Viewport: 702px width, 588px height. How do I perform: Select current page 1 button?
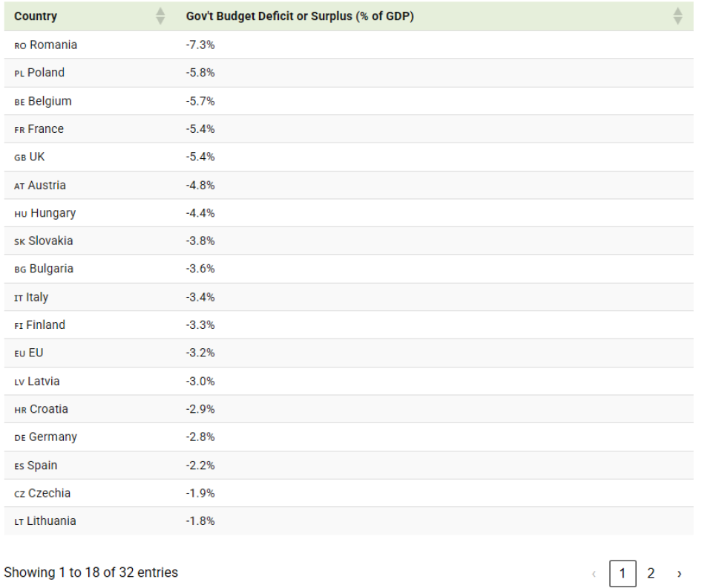(x=623, y=573)
